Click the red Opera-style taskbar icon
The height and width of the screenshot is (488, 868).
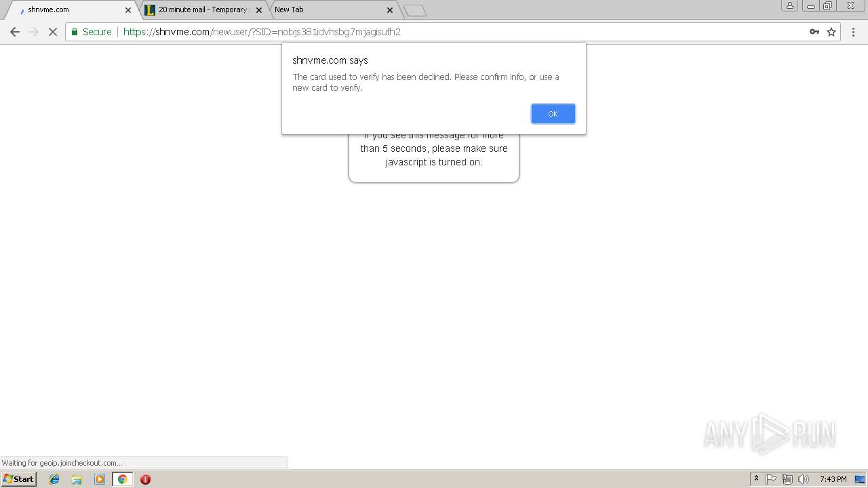(x=145, y=479)
